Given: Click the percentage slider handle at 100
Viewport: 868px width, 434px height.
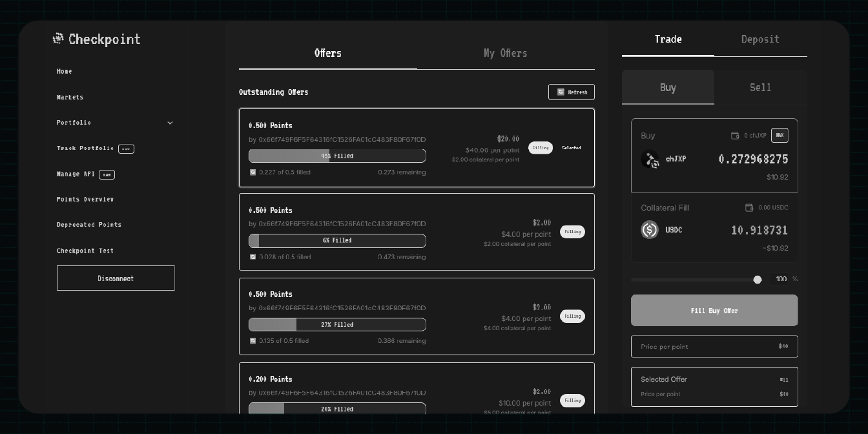Looking at the screenshot, I should [758, 280].
